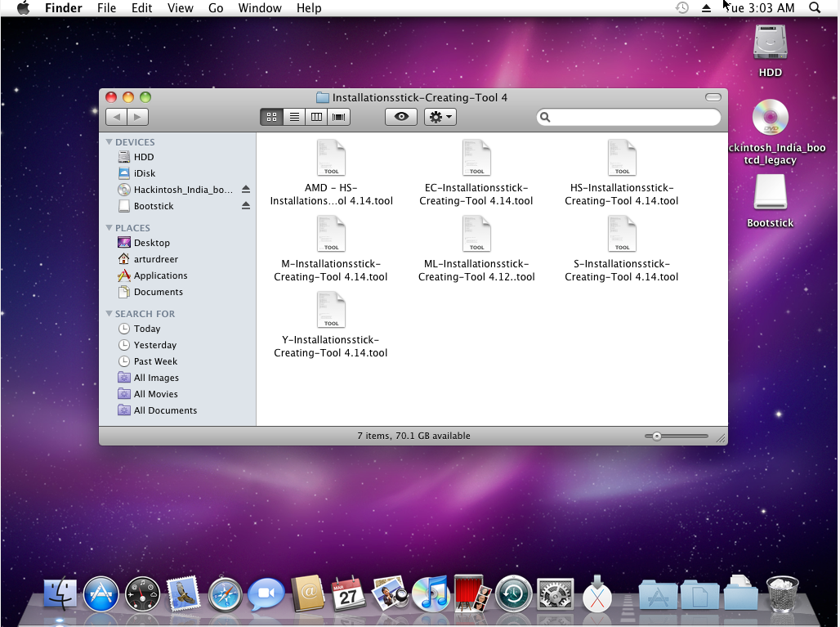Image resolution: width=840 pixels, height=627 pixels.
Task: Collapse the DEVICES sidebar section
Action: (109, 142)
